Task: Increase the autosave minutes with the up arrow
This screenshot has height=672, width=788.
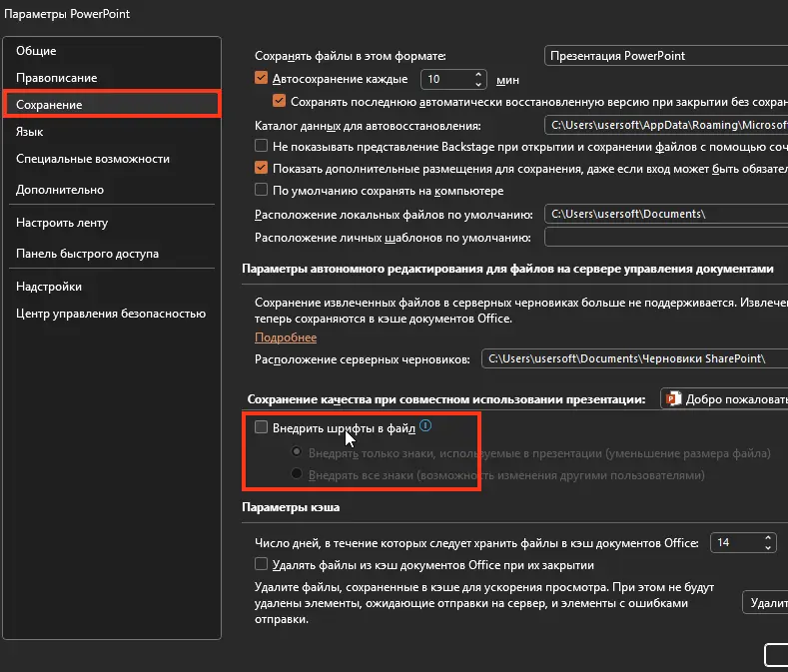Action: (477, 73)
